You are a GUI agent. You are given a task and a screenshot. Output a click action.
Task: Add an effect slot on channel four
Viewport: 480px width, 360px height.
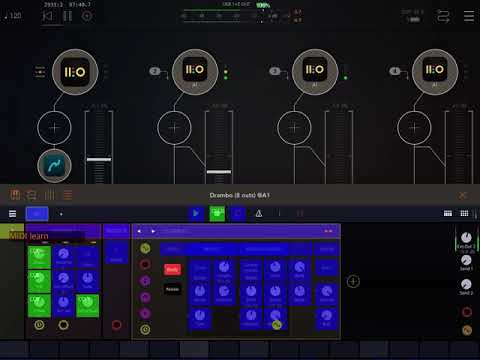coord(414,128)
